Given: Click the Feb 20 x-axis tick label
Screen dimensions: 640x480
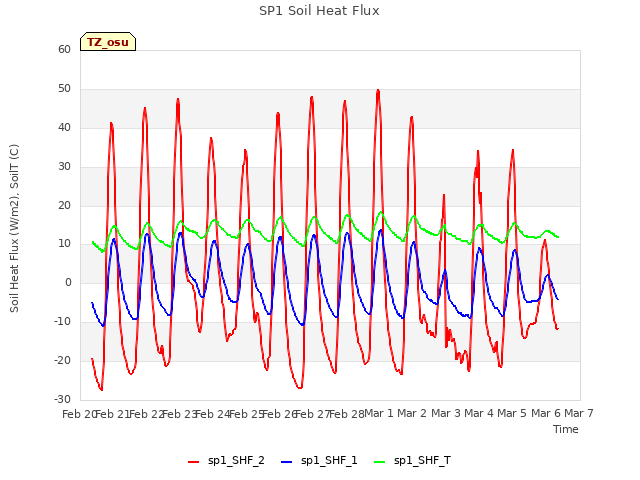Looking at the screenshot, I should point(78,414).
